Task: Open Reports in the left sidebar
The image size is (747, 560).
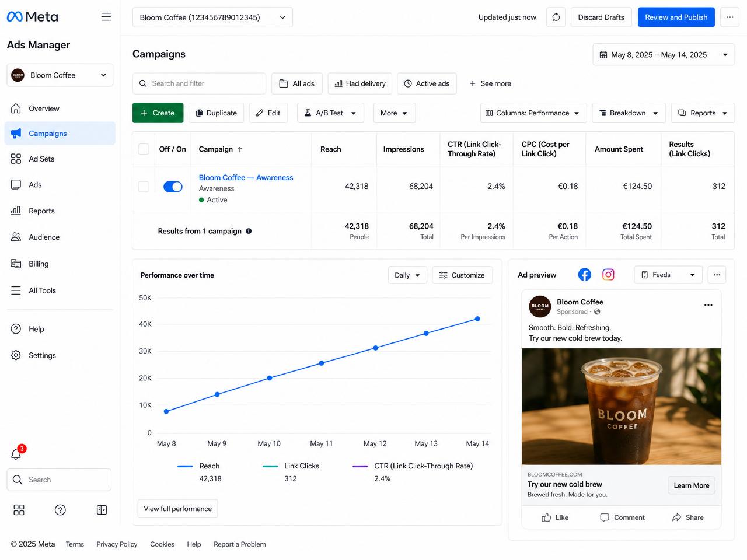Action: (x=60, y=211)
